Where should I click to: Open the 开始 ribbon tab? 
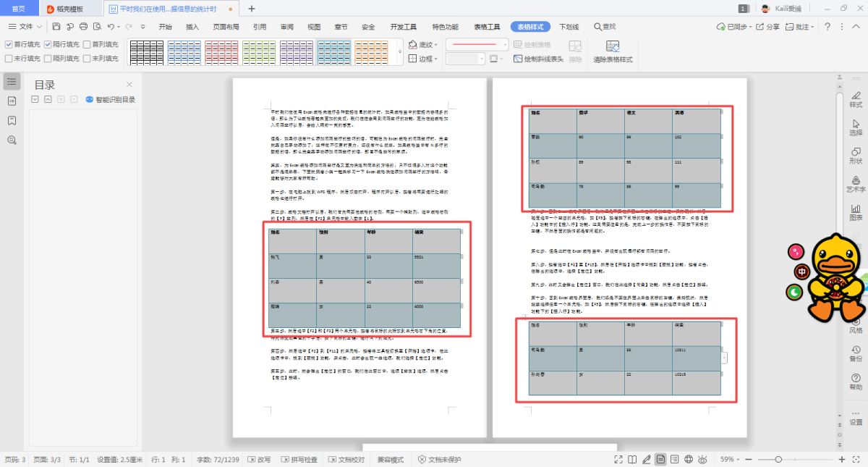(165, 27)
